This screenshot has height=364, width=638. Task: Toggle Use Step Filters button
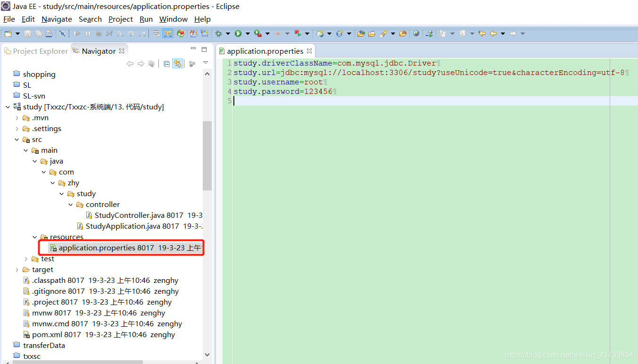pos(167,33)
